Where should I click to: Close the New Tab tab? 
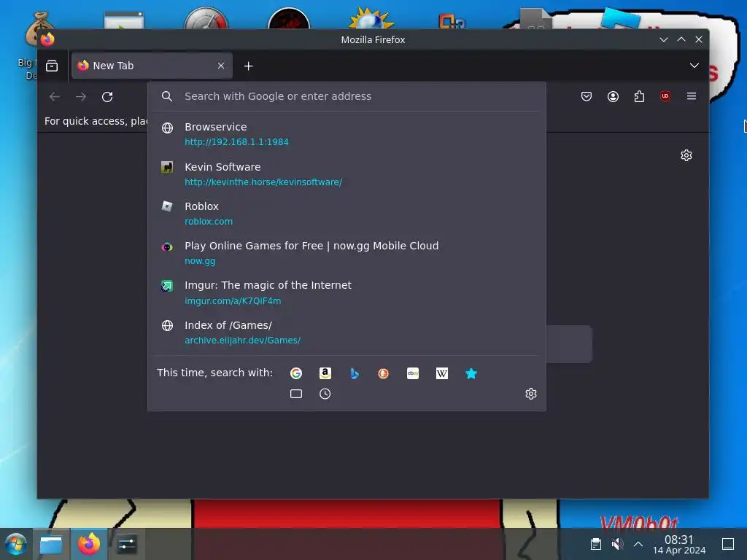click(x=220, y=66)
